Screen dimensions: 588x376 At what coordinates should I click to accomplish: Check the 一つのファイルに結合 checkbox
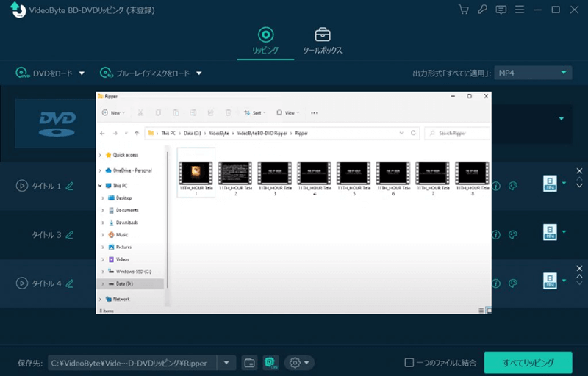click(409, 363)
